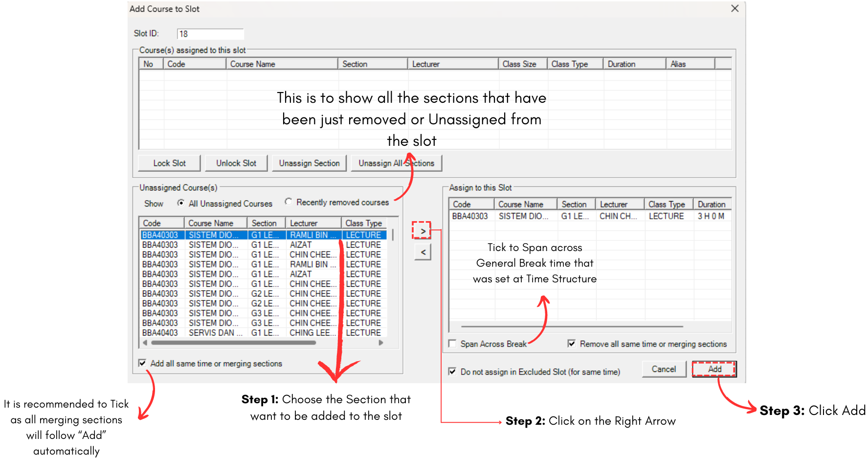Click the Slot ID input field

(x=210, y=33)
